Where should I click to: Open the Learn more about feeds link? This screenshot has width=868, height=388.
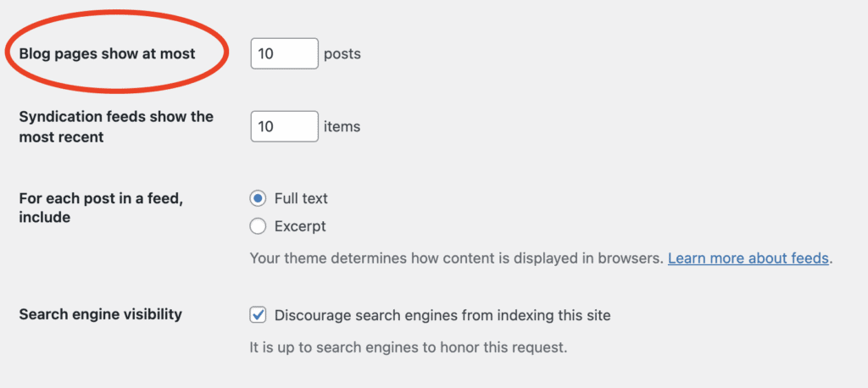point(748,258)
